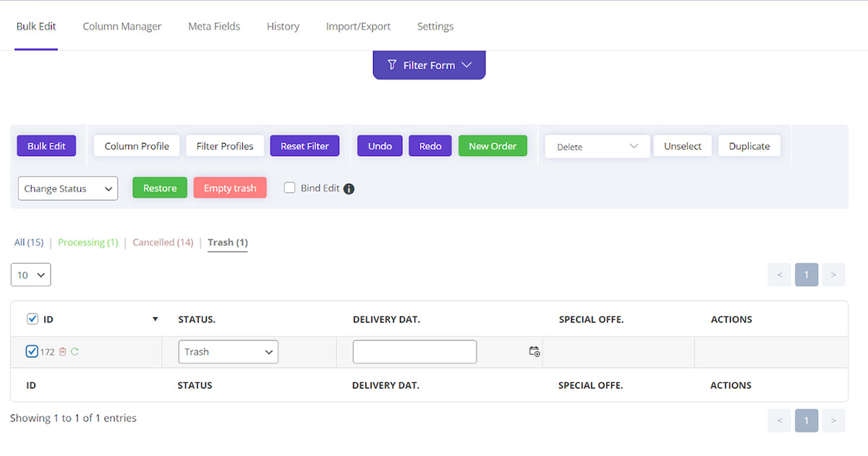
Task: Click the Duplicate button
Action: (x=749, y=146)
